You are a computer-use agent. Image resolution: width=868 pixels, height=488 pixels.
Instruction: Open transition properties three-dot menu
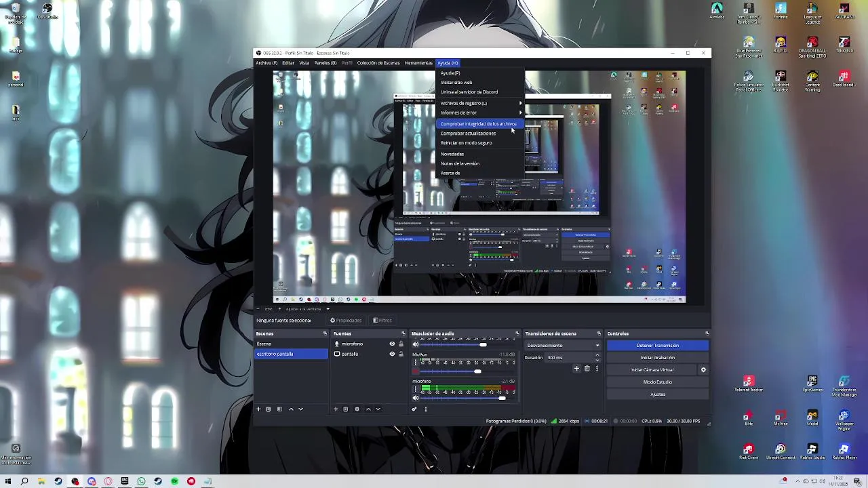(597, 369)
